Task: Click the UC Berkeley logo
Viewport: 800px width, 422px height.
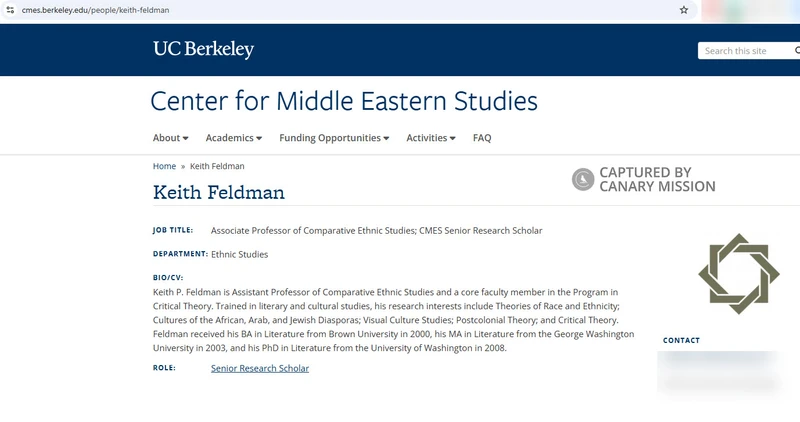Action: point(204,49)
